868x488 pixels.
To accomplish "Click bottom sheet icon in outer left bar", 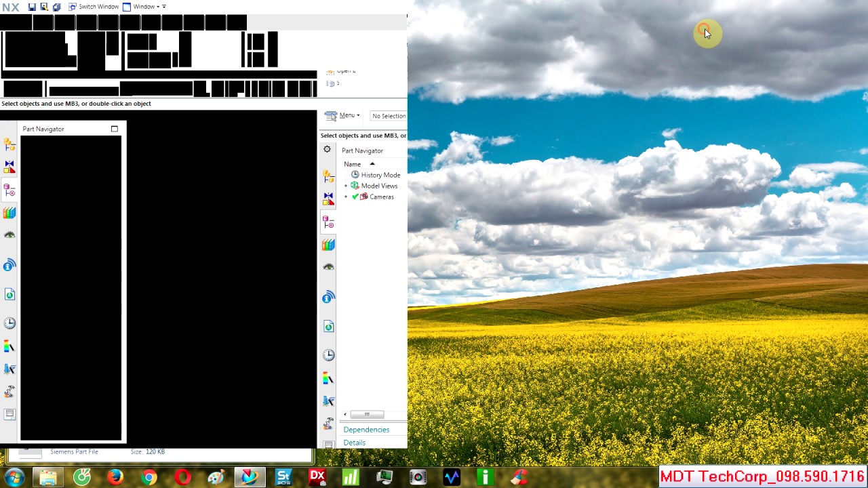I will click(x=9, y=414).
